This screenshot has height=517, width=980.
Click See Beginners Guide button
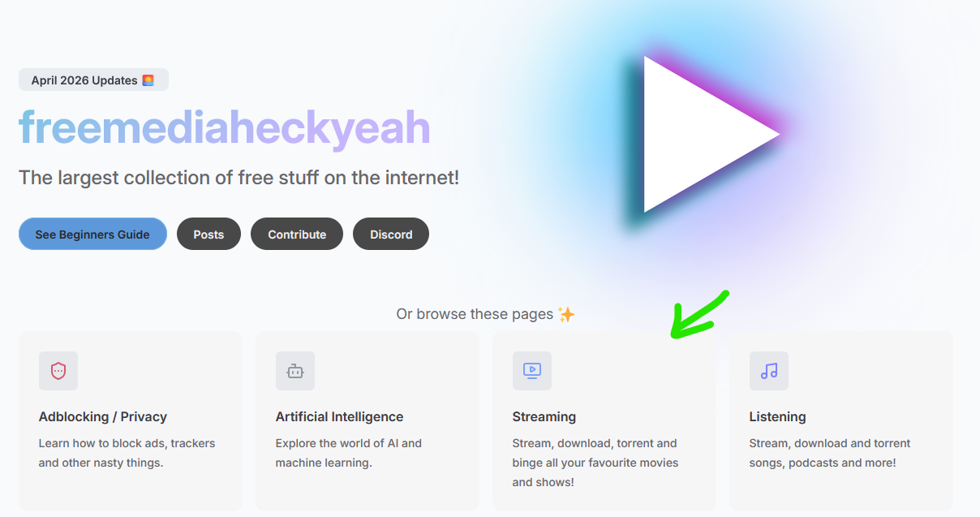(x=92, y=234)
